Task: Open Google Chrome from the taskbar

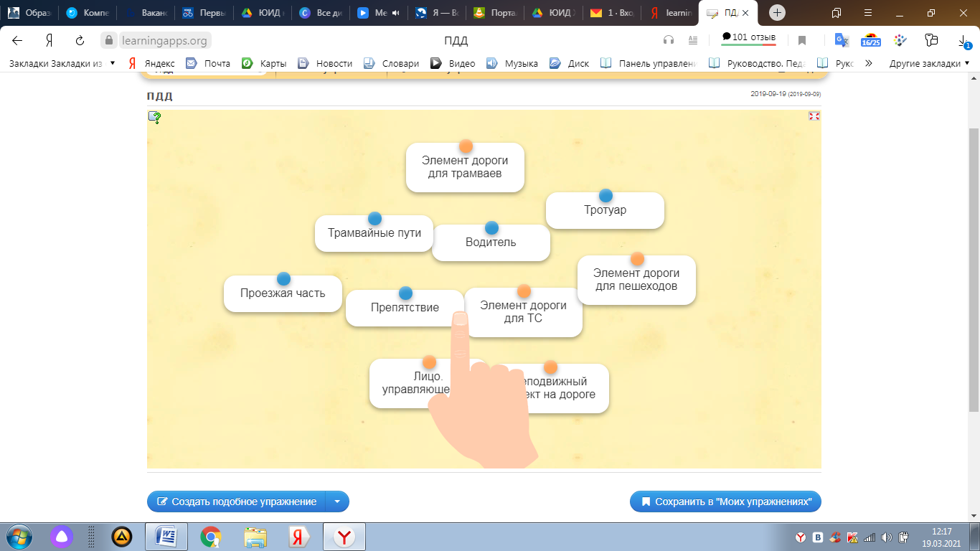Action: tap(210, 536)
